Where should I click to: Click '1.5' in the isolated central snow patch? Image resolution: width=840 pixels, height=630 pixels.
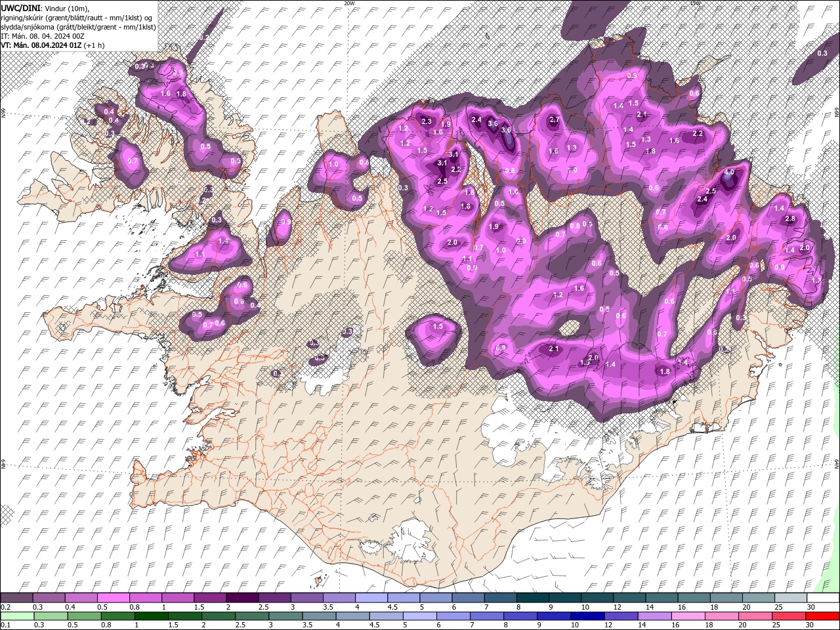click(438, 326)
